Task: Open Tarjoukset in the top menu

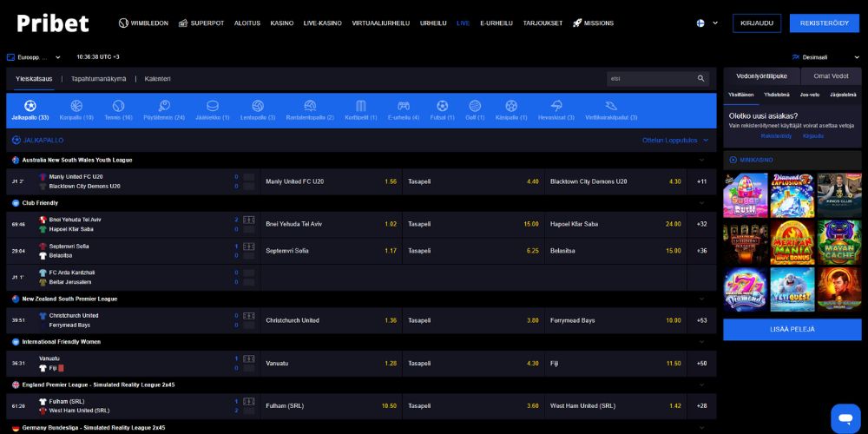Action: [542, 23]
